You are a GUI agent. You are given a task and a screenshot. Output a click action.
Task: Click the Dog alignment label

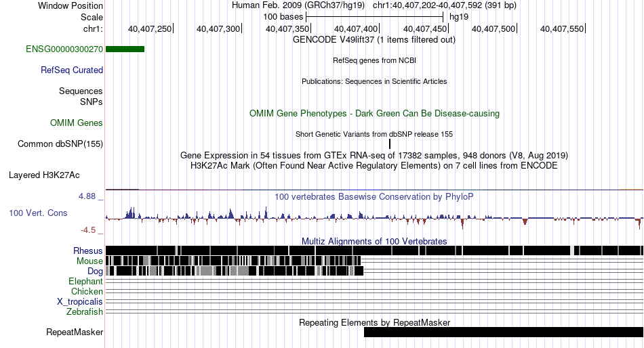(95, 271)
